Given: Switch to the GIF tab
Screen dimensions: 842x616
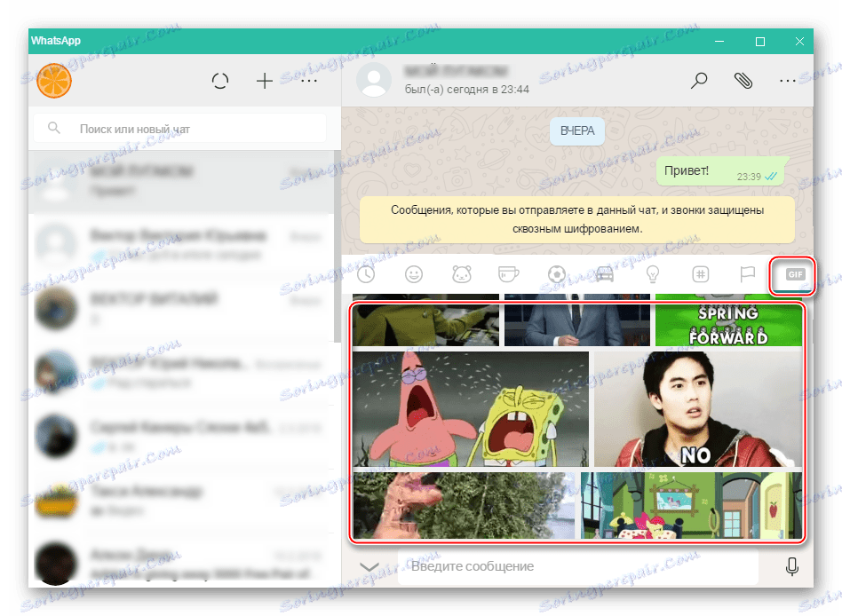Looking at the screenshot, I should (x=795, y=275).
